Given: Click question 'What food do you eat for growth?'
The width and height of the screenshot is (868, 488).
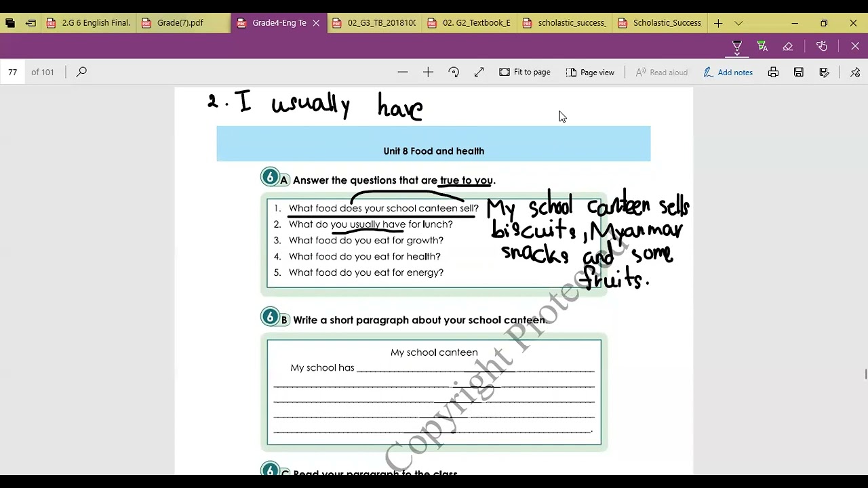Looking at the screenshot, I should point(366,241).
